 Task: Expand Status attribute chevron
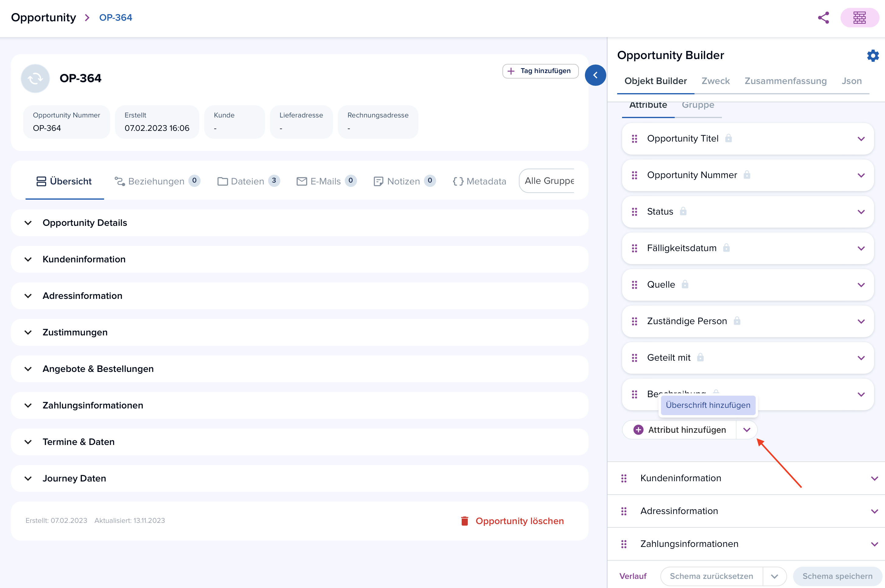click(861, 212)
